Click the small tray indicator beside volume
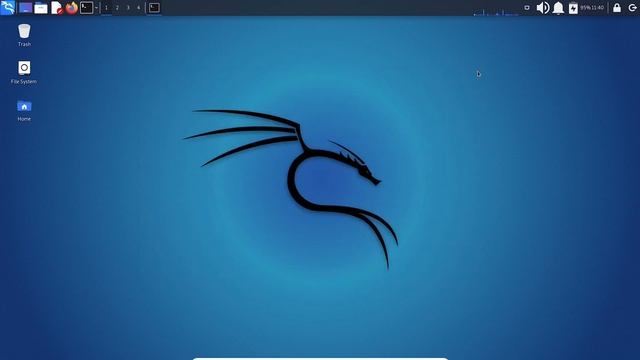The image size is (640, 360). 527,8
